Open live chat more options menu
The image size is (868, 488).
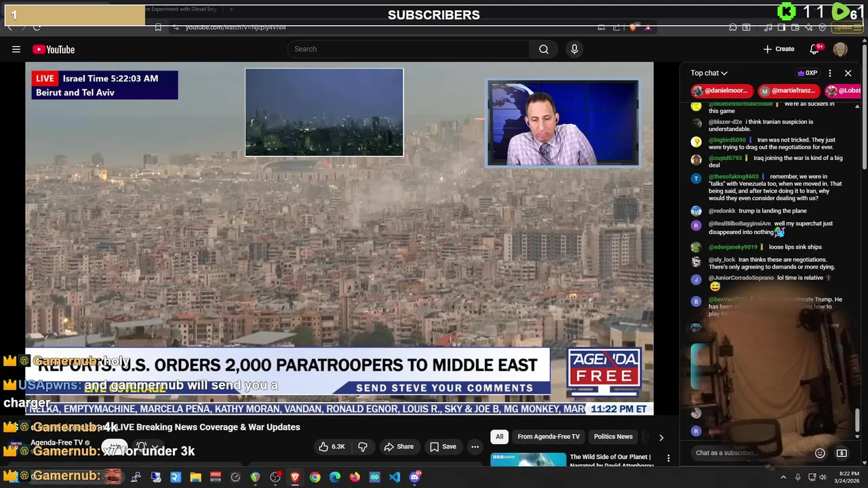(829, 73)
